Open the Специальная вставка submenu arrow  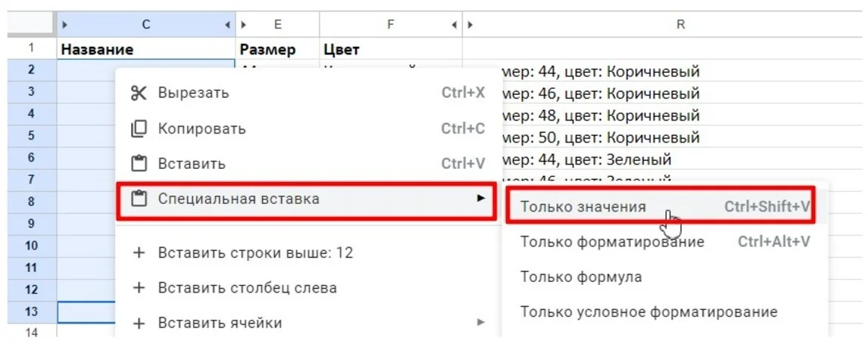481,198
